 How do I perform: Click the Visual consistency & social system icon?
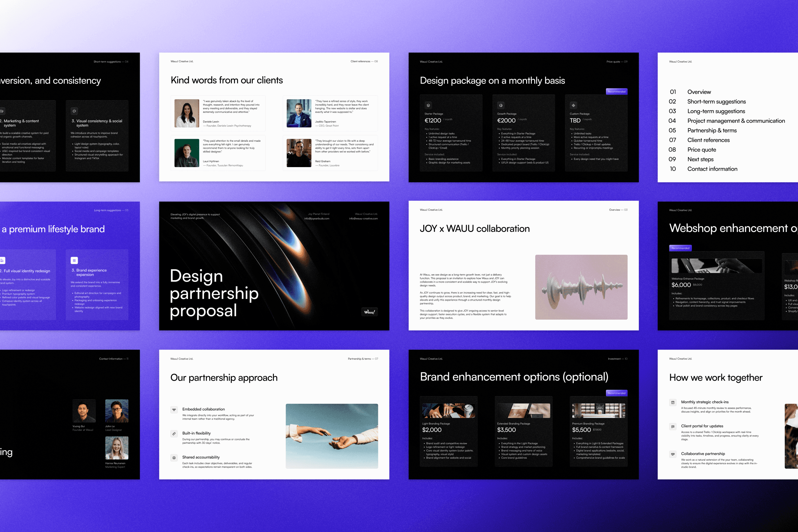tap(74, 111)
